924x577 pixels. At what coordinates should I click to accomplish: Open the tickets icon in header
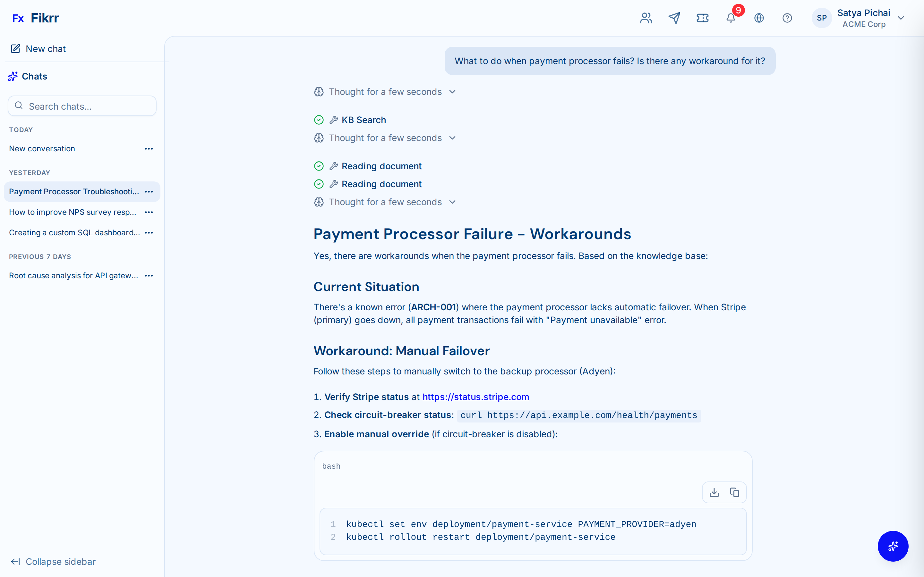(x=703, y=18)
